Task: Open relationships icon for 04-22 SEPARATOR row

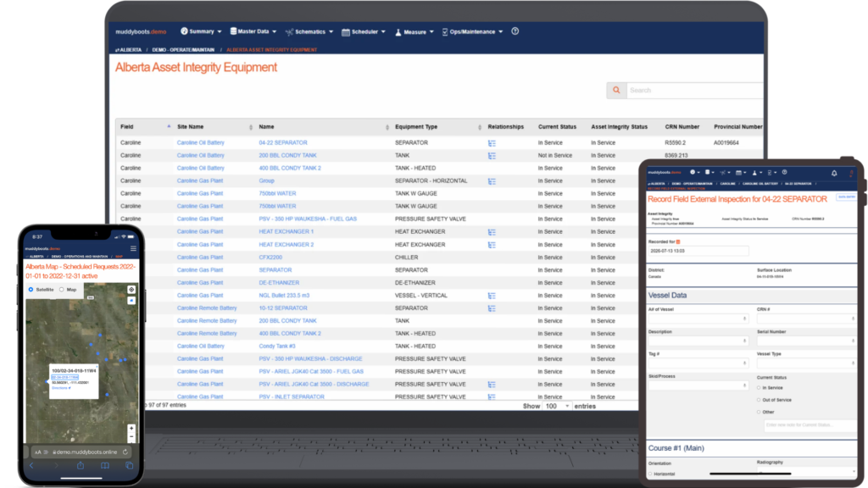Action: click(x=492, y=142)
